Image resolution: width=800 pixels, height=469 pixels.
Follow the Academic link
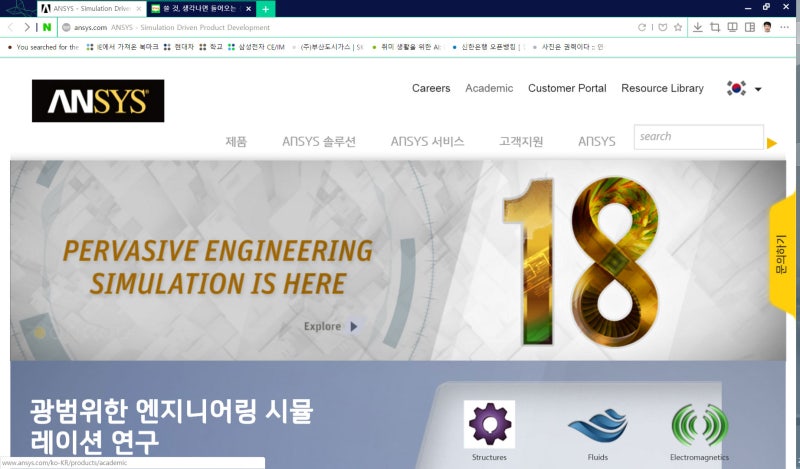[489, 88]
